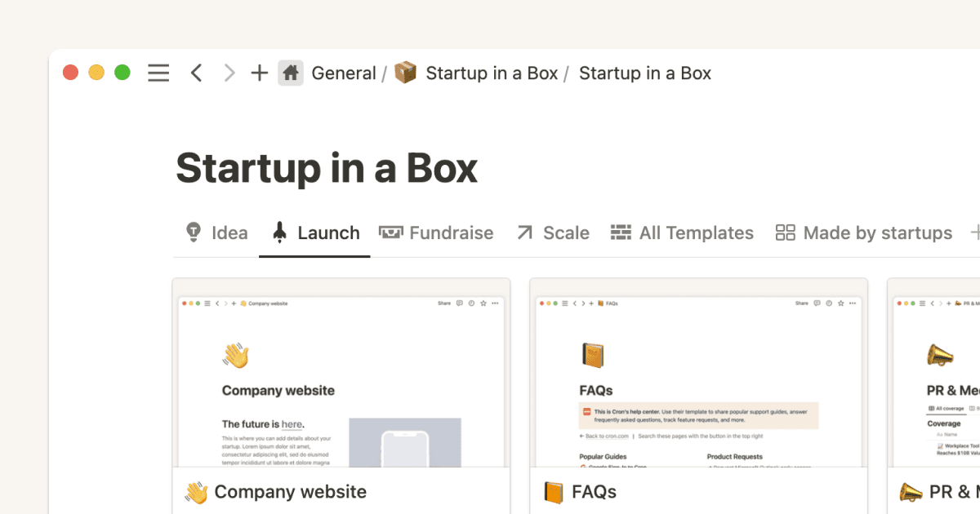View the Made by startups tab
The height and width of the screenshot is (514, 980).
point(876,233)
